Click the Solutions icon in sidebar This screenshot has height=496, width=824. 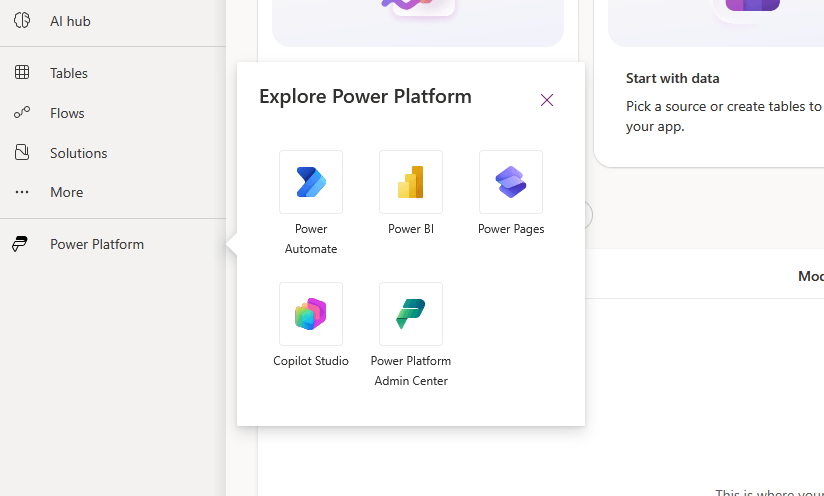[x=22, y=152]
